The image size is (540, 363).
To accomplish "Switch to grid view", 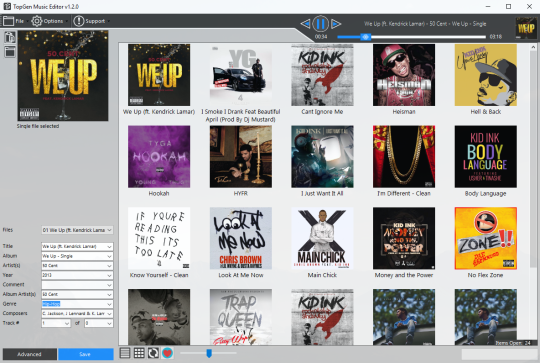I will point(139,353).
